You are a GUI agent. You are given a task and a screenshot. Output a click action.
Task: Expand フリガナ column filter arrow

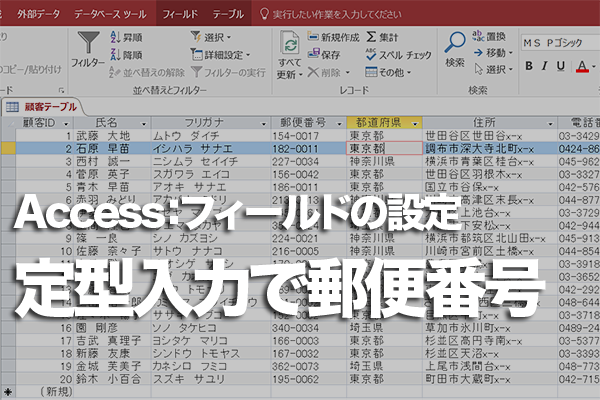pyautogui.click(x=263, y=124)
